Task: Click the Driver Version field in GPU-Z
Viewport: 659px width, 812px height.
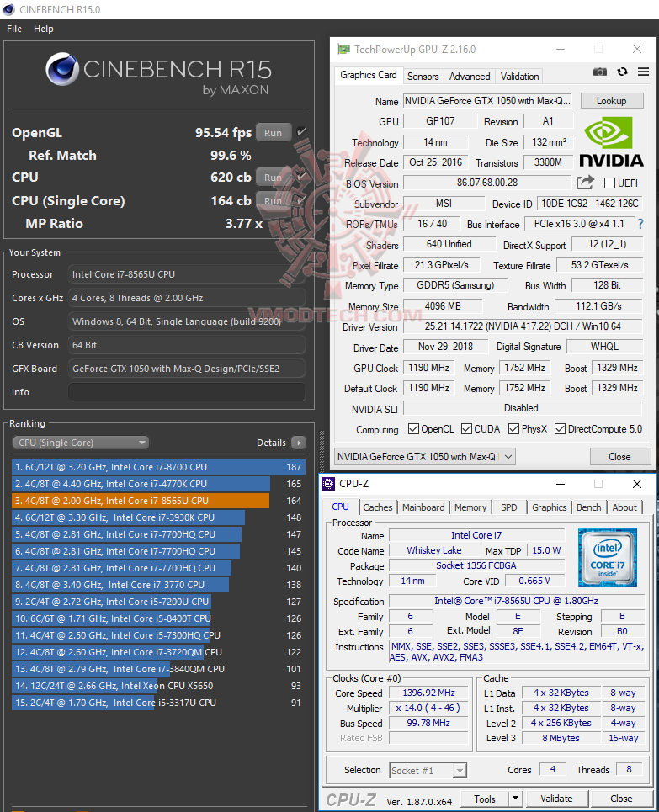Action: 523,326
